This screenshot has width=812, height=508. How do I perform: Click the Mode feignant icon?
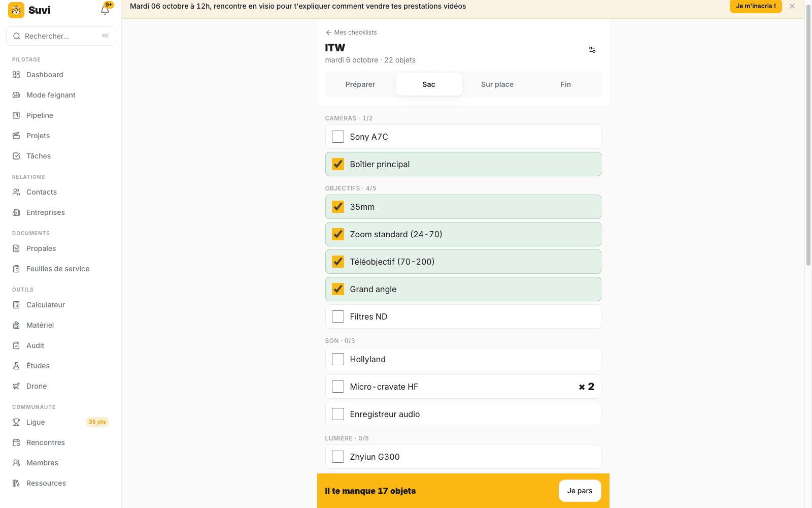[x=16, y=95]
